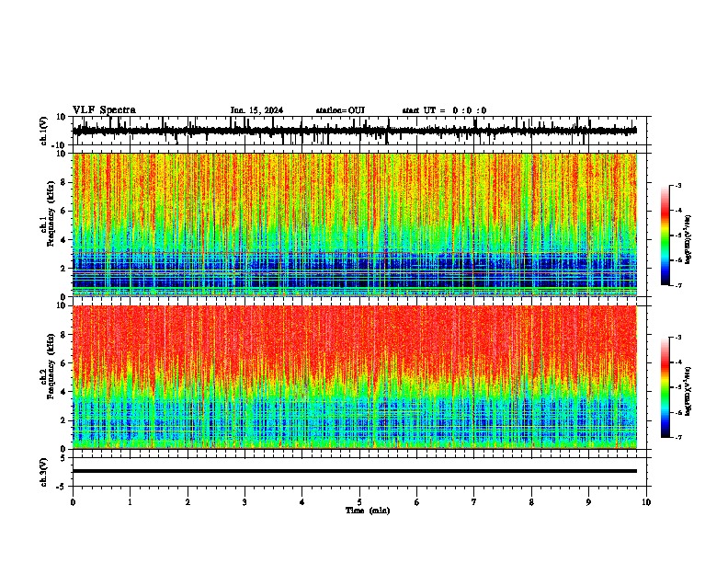
Task: Select the date text "Jan. 15, 2024"
Action: 256,110
